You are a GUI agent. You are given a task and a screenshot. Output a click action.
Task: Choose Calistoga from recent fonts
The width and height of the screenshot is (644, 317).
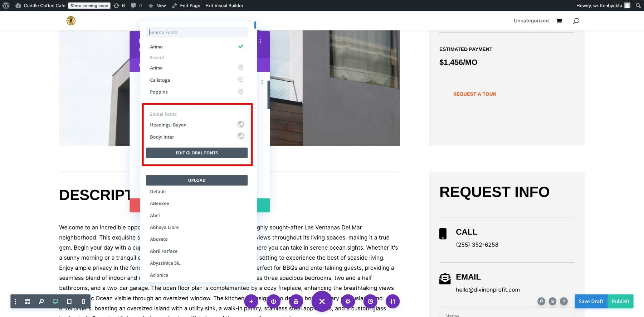[197, 80]
